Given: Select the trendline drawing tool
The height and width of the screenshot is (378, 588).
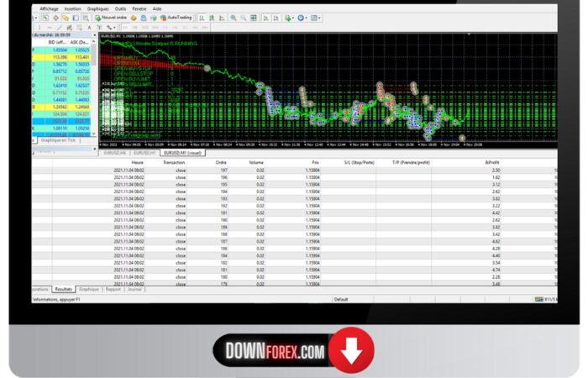Looking at the screenshot, I should 60,28.
